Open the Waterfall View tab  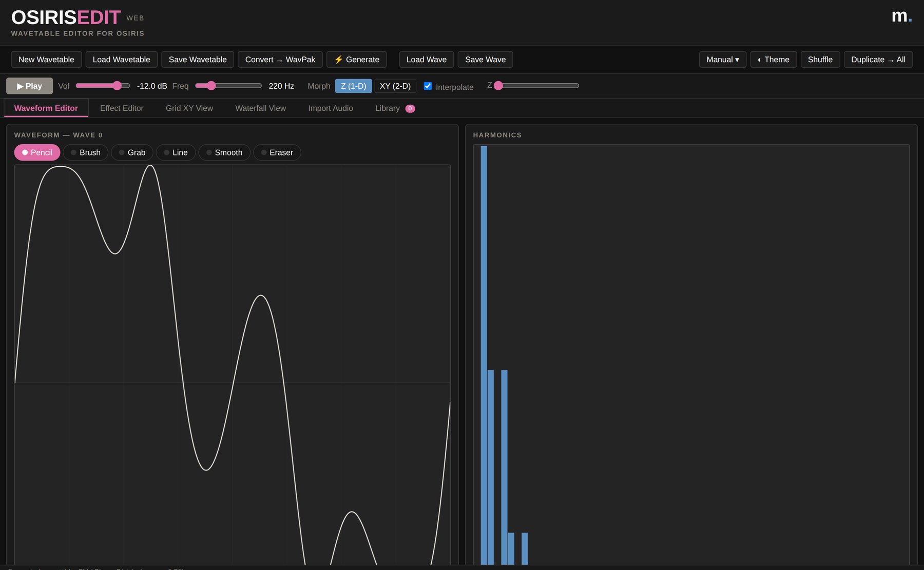coord(260,108)
